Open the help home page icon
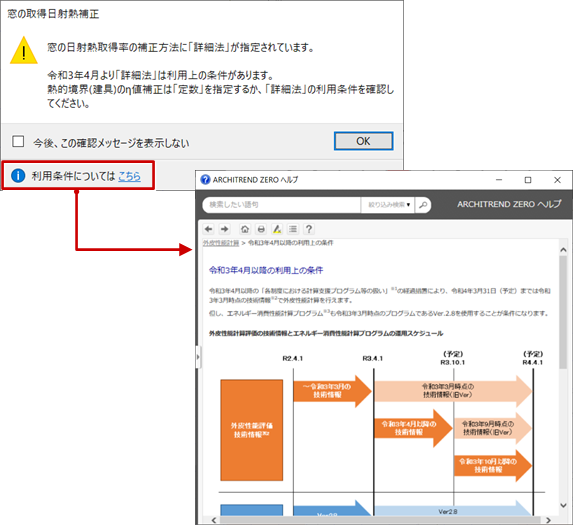Viewport: 573px width, 525px height. point(245,229)
